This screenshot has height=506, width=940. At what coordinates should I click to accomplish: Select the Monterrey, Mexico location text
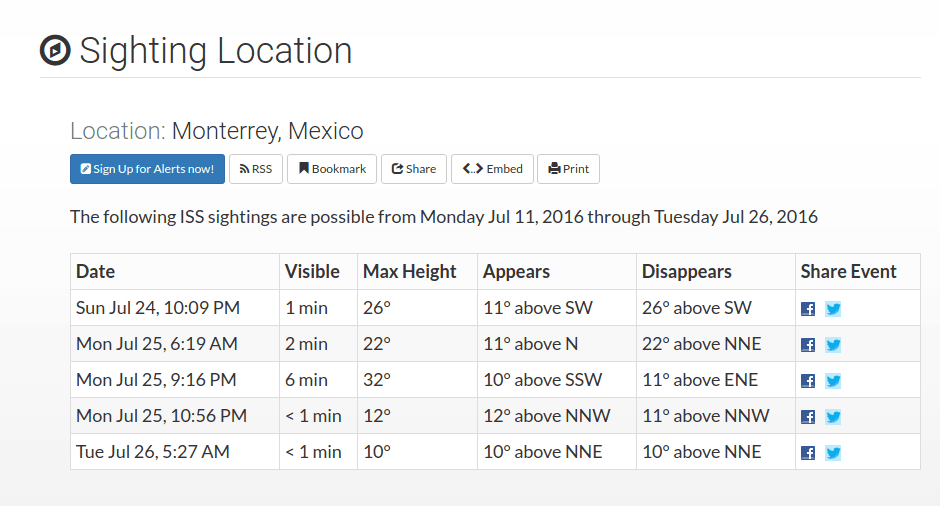[x=267, y=131]
